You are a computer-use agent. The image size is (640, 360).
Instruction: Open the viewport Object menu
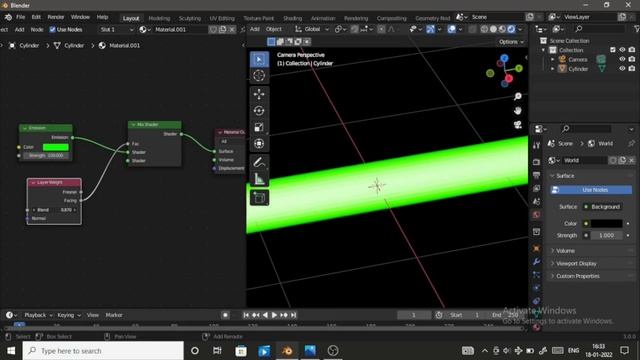(274, 29)
